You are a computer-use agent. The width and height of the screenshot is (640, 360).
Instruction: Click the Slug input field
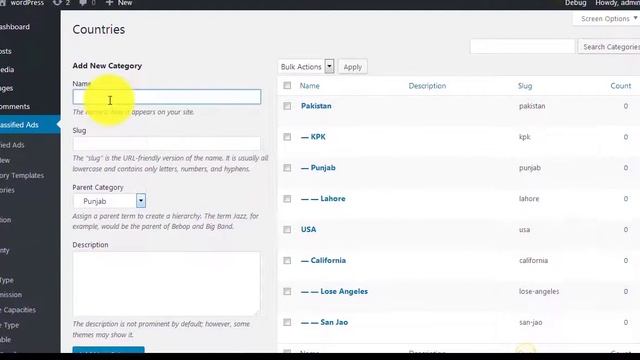[167, 143]
